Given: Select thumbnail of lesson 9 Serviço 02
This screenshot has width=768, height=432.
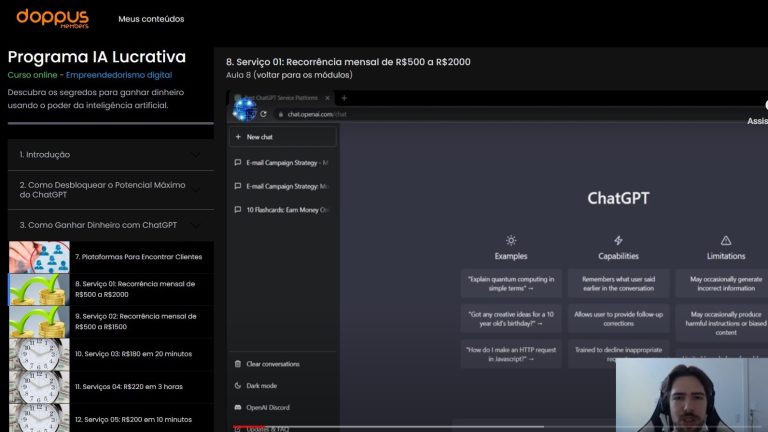Looking at the screenshot, I should [x=39, y=322].
